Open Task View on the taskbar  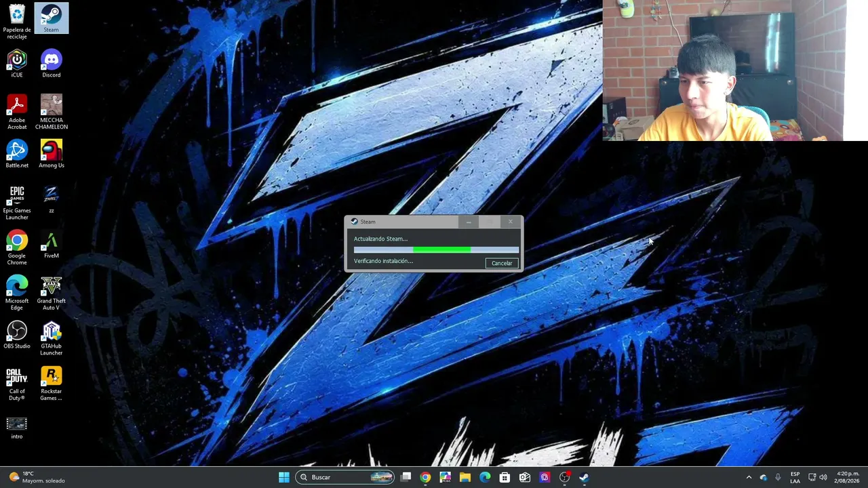pos(406,477)
